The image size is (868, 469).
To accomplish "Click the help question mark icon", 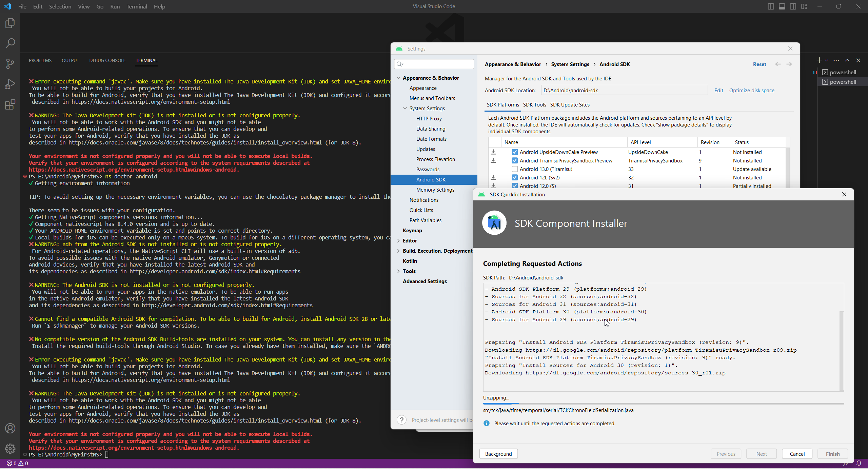I will click(x=401, y=420).
